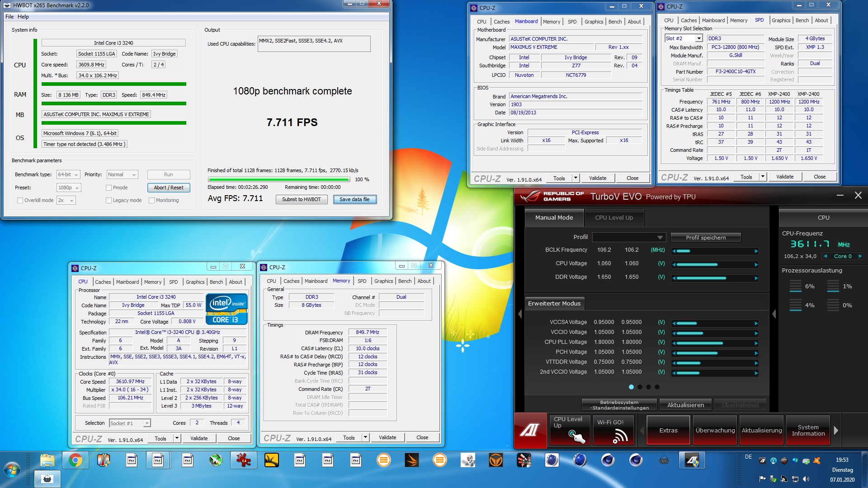
Task: Expand Tools arrow in Mainboard CPU-Z window
Action: 575,178
